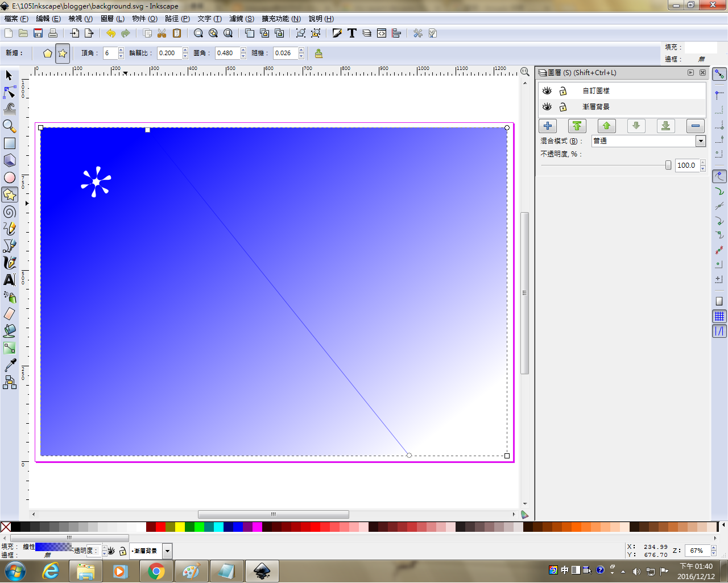Image resolution: width=728 pixels, height=583 pixels.
Task: Undo the last action
Action: coord(111,33)
